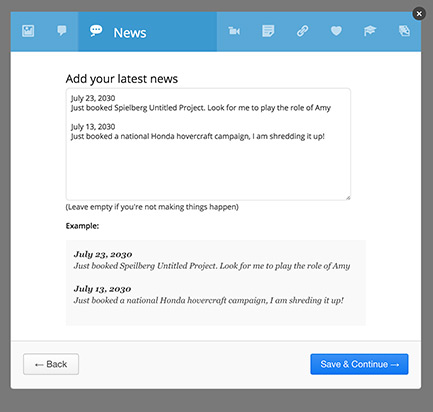Click the example July 23, 2030 heading
Screen dimensions: 433x412
point(103,254)
